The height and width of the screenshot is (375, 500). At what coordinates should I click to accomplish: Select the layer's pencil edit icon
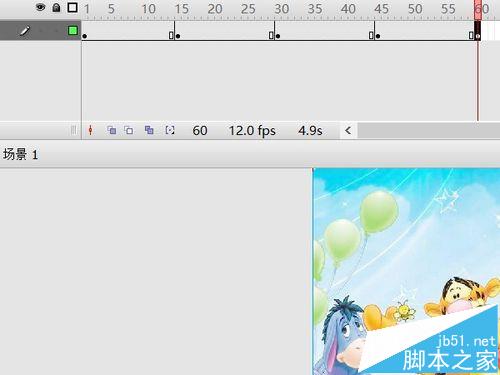[24, 31]
